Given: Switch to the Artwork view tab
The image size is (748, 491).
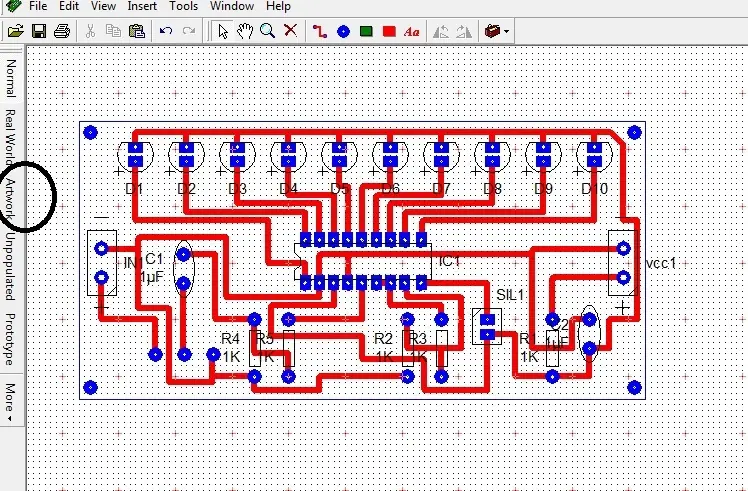Looking at the screenshot, I should (x=10, y=199).
